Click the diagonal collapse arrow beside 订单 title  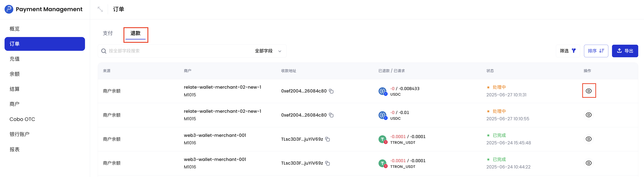click(x=100, y=9)
